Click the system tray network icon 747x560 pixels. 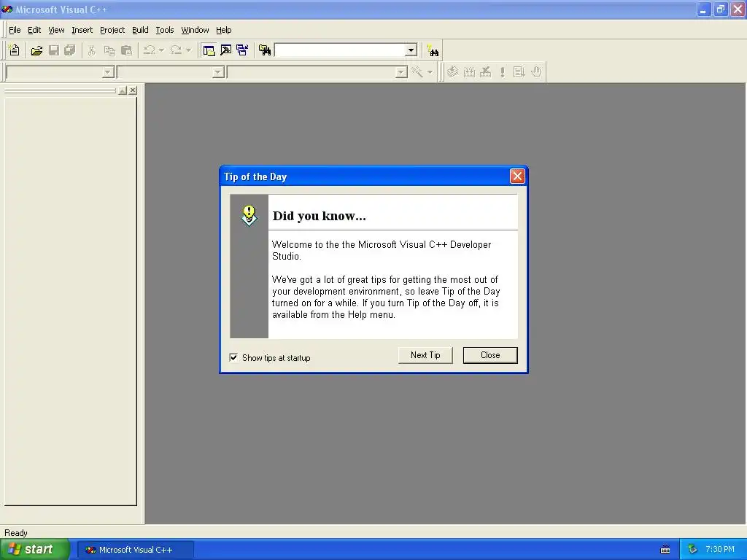coord(692,550)
